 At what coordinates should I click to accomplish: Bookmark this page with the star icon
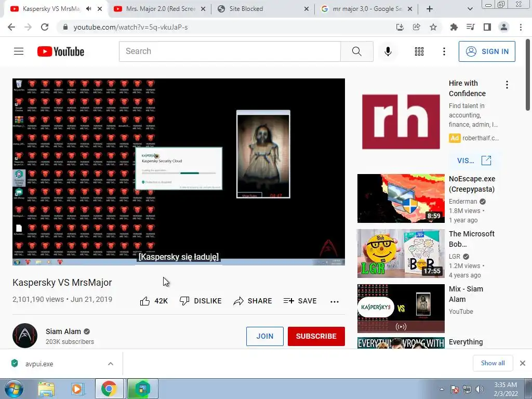pyautogui.click(x=433, y=27)
